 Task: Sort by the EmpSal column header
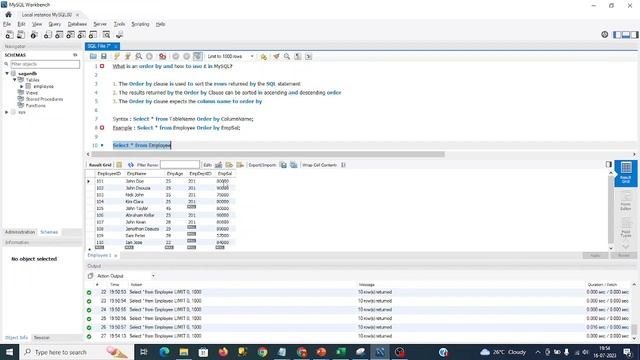point(224,173)
